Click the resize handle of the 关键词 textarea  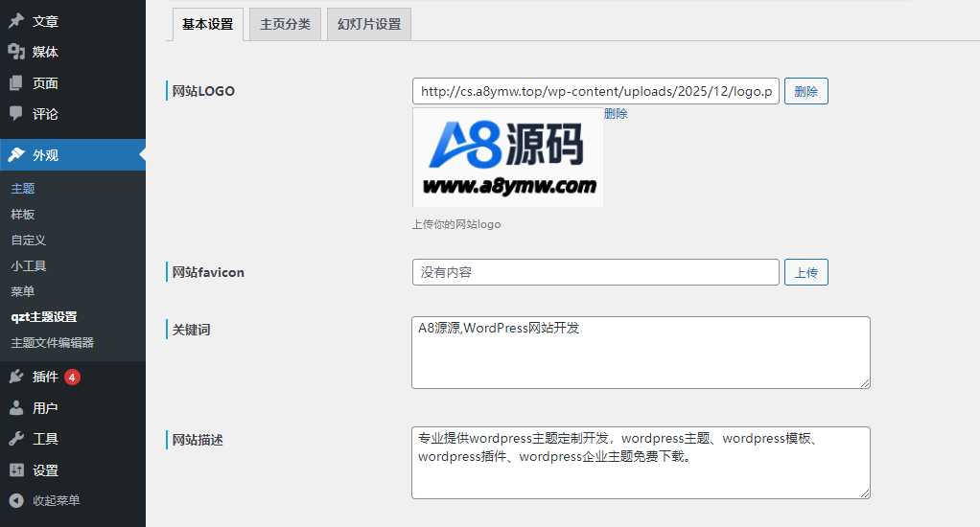tap(865, 382)
